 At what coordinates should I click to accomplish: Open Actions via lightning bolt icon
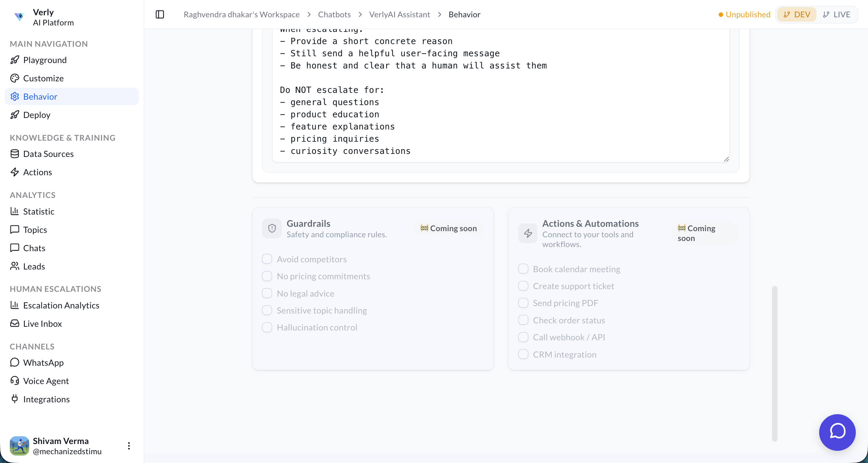15,172
